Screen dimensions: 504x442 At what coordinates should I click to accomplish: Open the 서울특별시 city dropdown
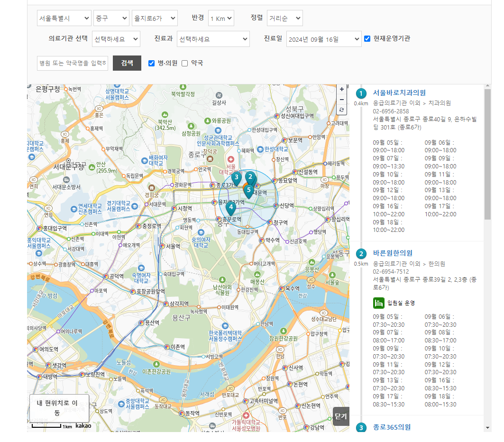coord(64,18)
